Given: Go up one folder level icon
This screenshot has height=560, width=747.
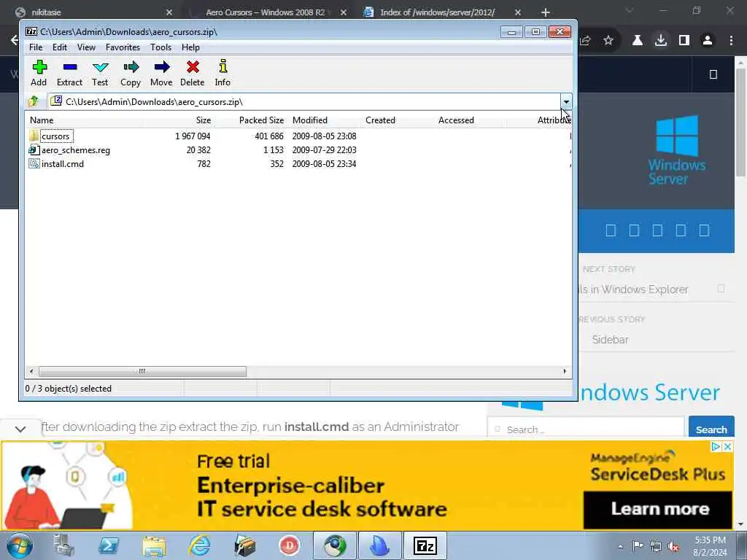Looking at the screenshot, I should (34, 101).
